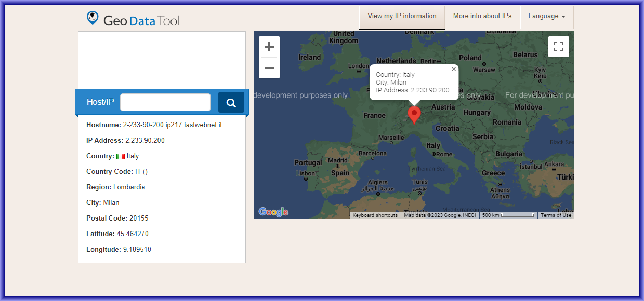Click Rome label on map
The height and width of the screenshot is (301, 644).
coord(443,154)
